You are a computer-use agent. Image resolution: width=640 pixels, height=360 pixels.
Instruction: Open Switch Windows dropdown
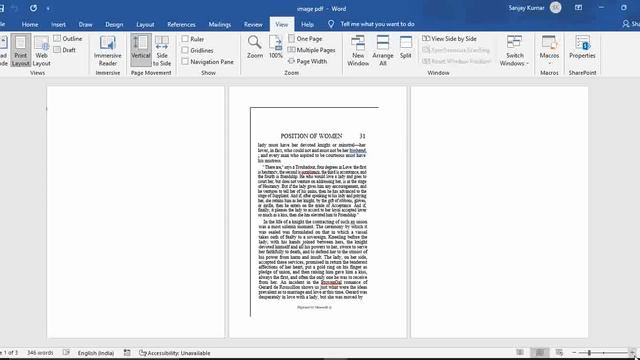tap(514, 51)
